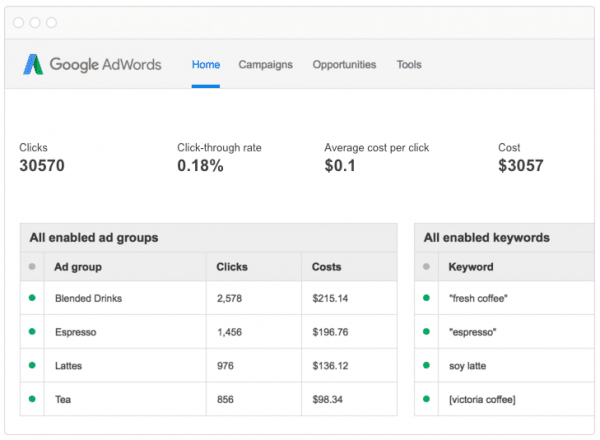Click the green dot beside [victoria coffee] keyword
600x440 pixels.
(x=426, y=399)
